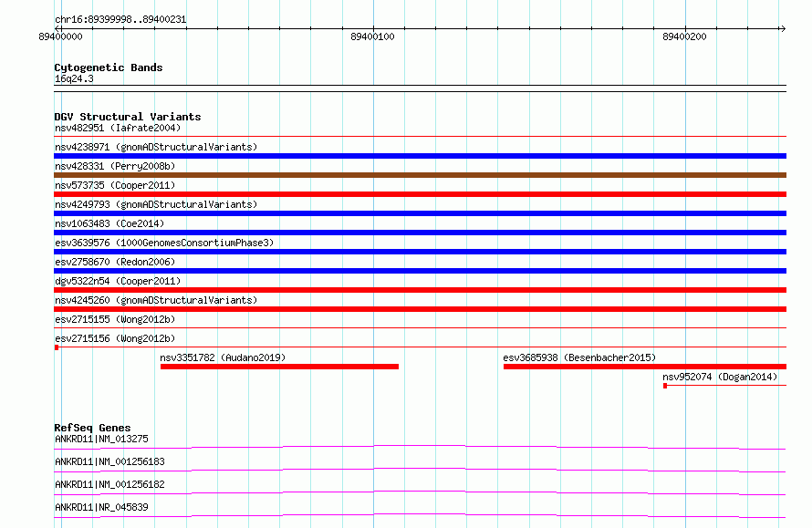Click the nsv952074 (Dogan2014) label
812x528 pixels.
[x=720, y=377]
